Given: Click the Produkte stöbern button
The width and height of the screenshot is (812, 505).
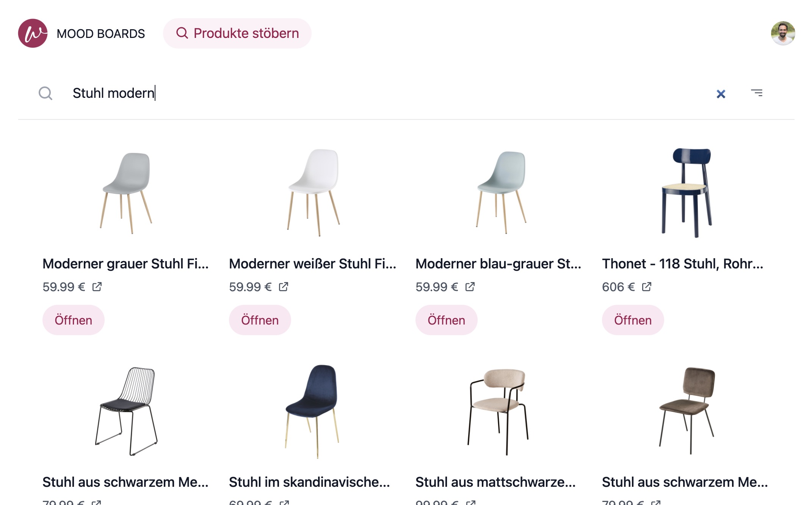Looking at the screenshot, I should pyautogui.click(x=237, y=33).
